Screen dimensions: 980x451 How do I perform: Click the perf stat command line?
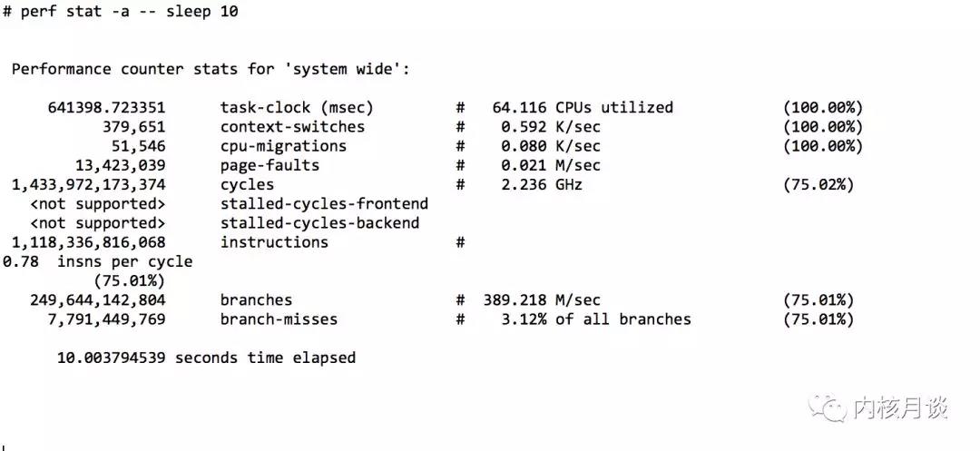[x=121, y=12]
